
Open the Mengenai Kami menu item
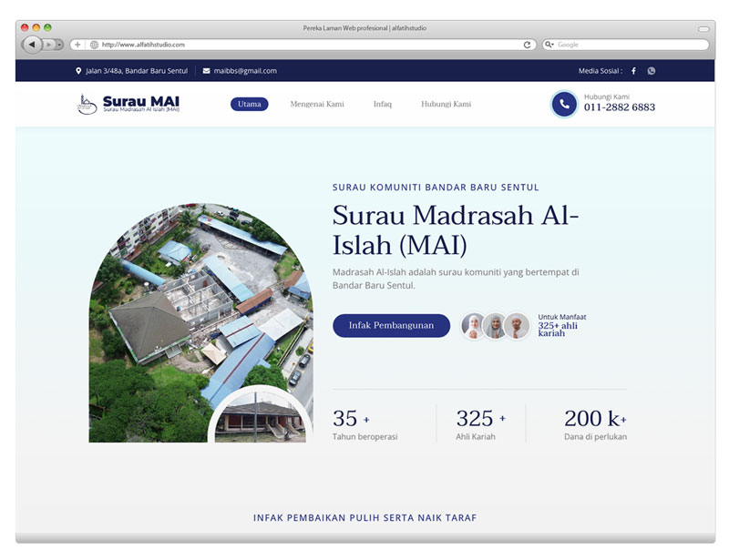317,104
